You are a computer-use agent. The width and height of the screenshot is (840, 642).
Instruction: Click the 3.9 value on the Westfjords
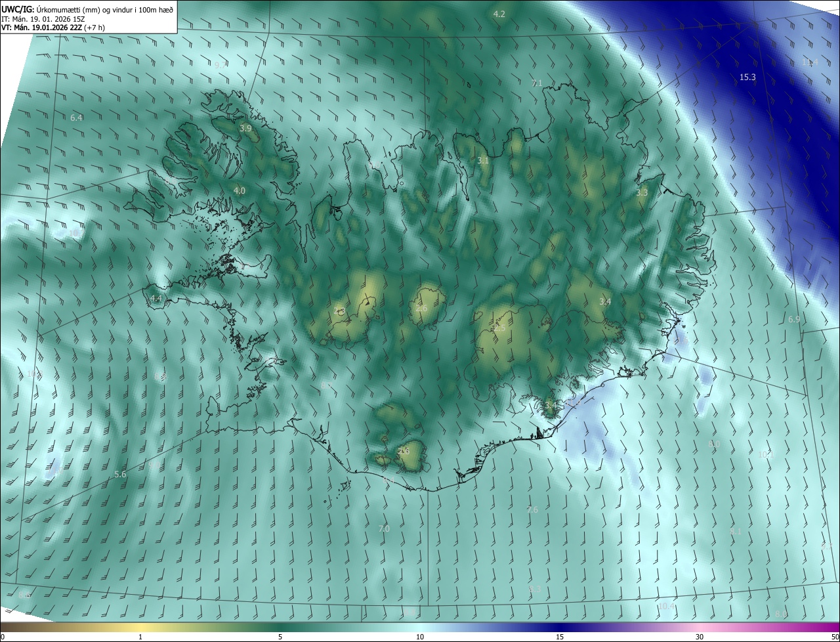[245, 128]
